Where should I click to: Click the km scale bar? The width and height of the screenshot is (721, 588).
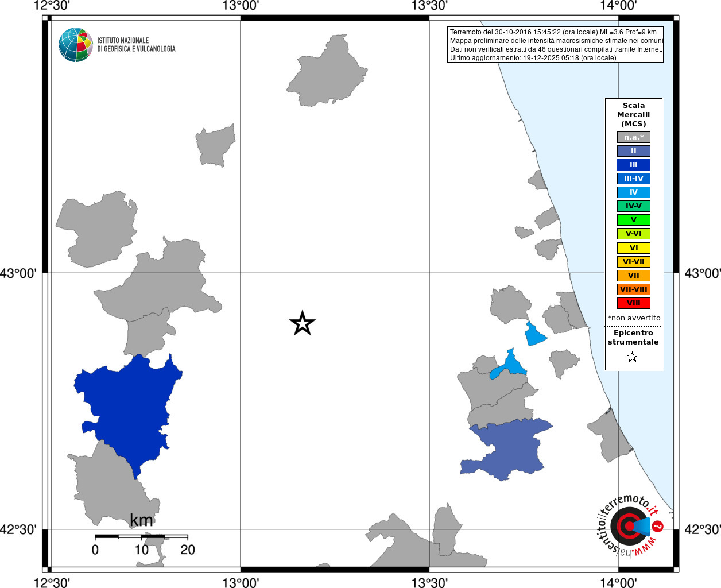[x=141, y=536]
